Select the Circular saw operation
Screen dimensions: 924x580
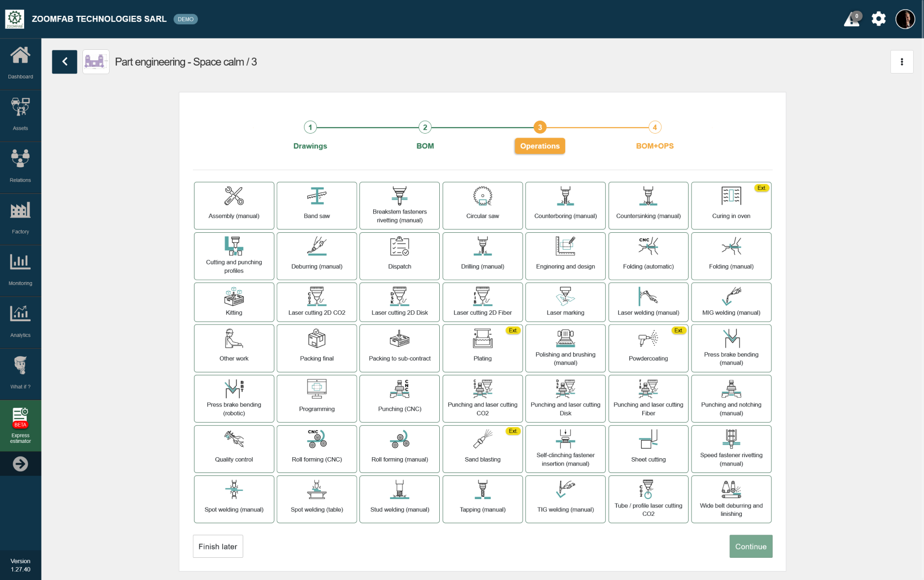pos(483,206)
